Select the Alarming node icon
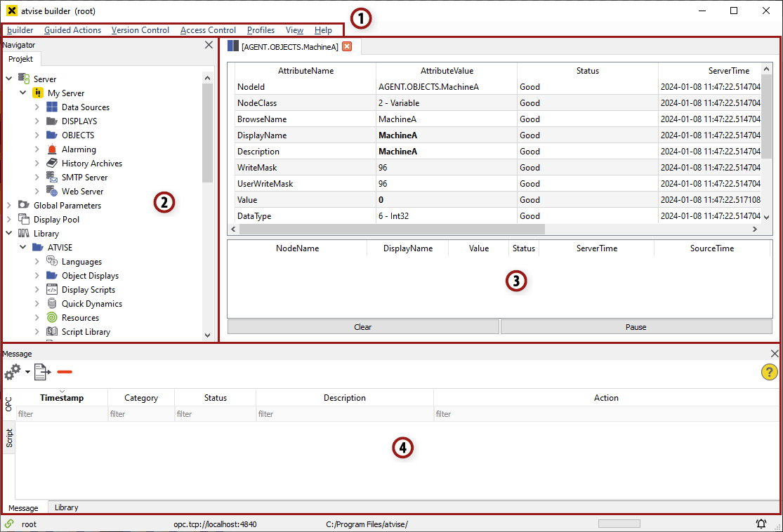This screenshot has width=783, height=532. click(52, 149)
